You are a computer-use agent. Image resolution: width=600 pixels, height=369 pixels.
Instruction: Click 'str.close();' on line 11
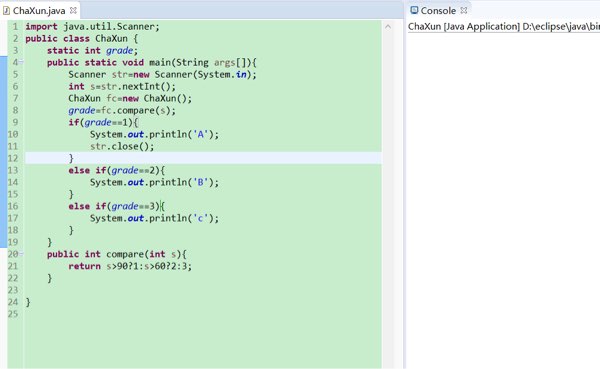click(x=122, y=146)
